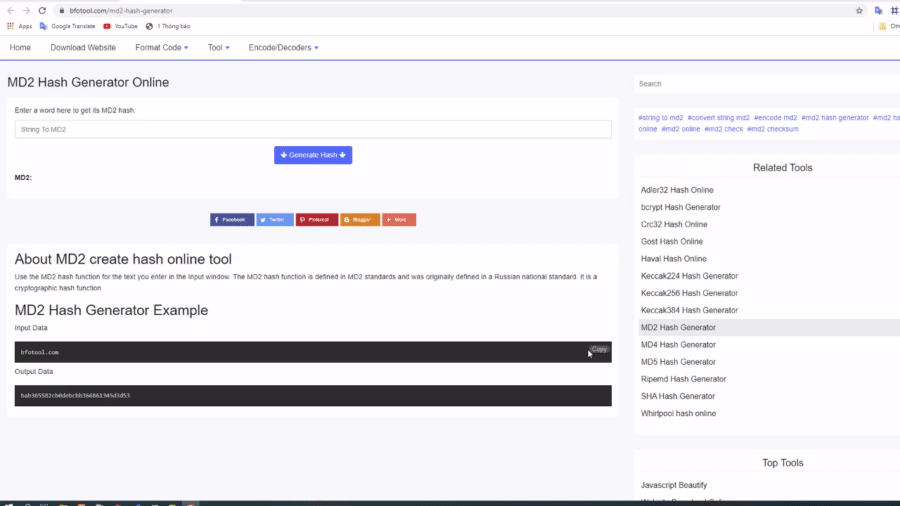
Task: Open the Download Website menu item
Action: click(83, 47)
